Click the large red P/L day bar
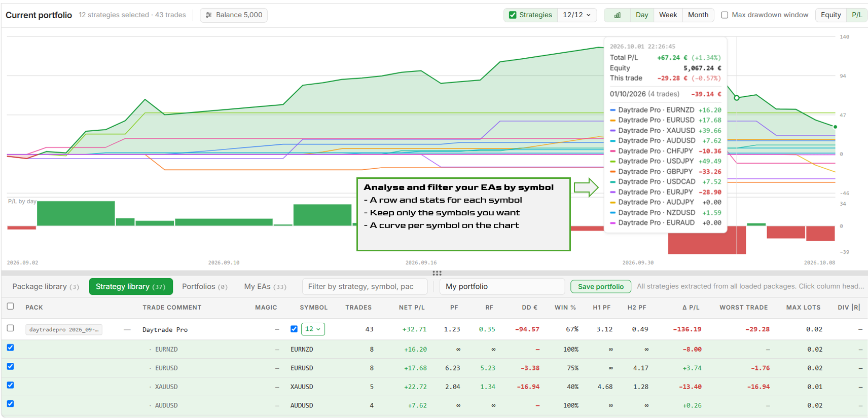The image size is (868, 419). point(707,240)
